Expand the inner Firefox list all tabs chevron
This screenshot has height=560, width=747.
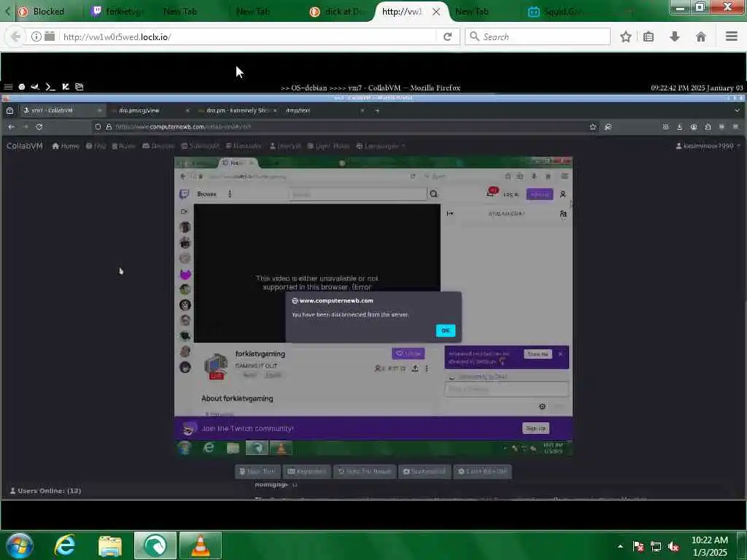coord(737,111)
